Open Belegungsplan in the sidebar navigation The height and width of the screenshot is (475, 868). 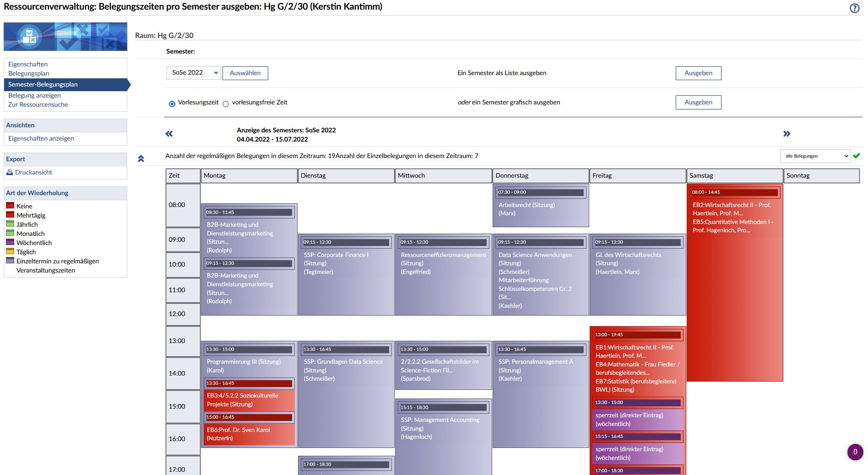click(x=28, y=73)
